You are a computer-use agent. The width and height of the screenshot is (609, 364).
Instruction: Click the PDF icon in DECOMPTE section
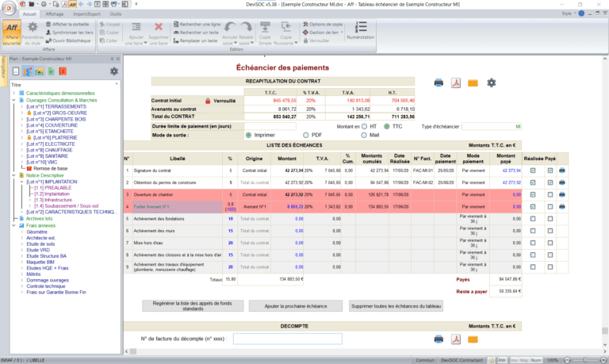(456, 339)
